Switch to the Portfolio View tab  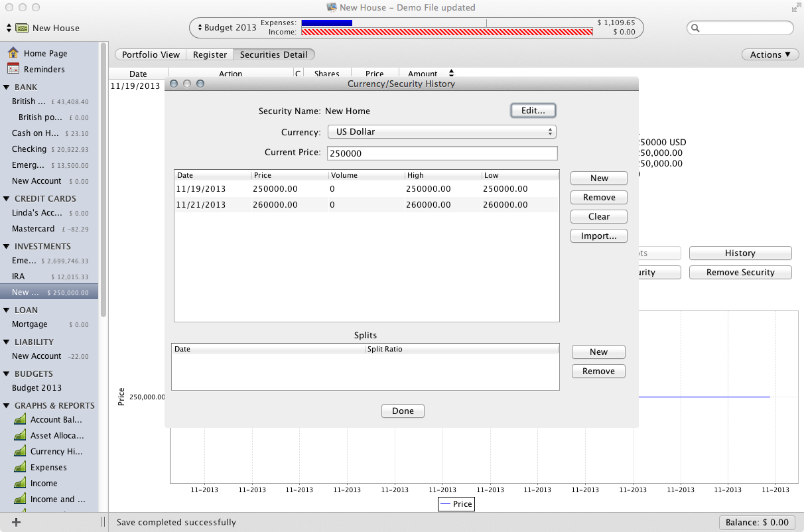tap(151, 54)
